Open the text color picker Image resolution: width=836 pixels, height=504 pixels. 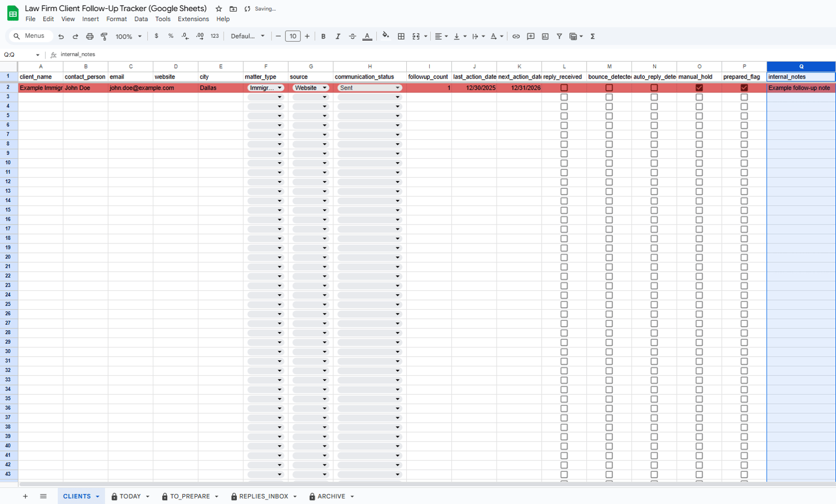coord(367,36)
